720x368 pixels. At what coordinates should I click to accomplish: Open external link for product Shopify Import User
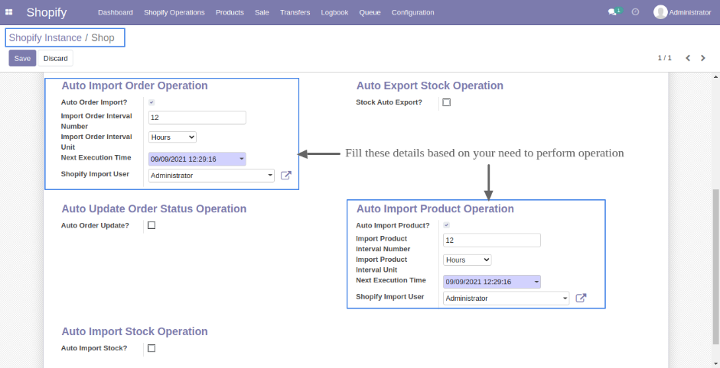point(581,298)
